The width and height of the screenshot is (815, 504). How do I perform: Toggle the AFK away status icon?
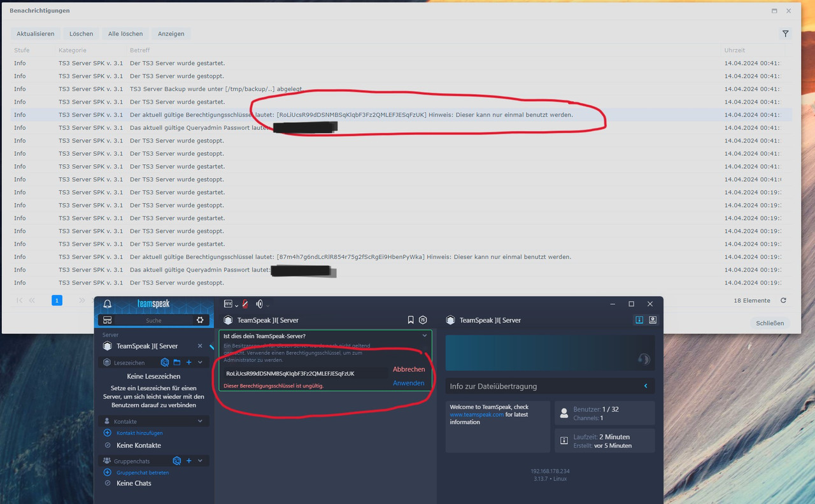[228, 304]
